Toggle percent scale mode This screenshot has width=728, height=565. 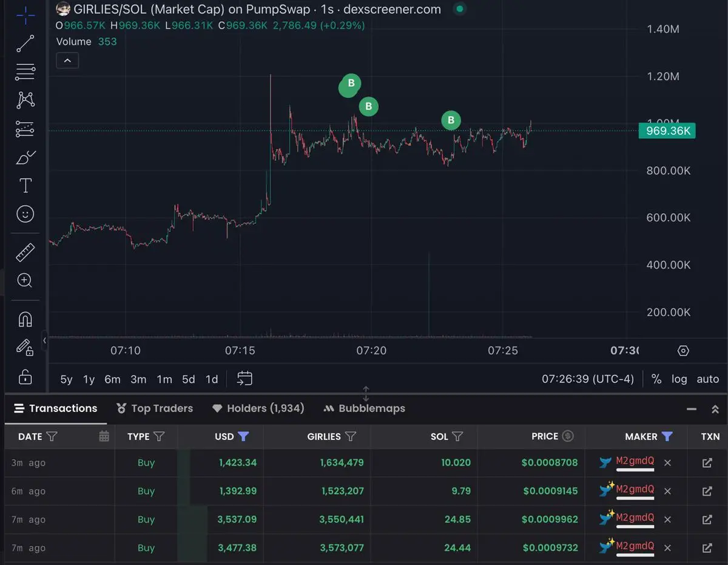click(656, 379)
